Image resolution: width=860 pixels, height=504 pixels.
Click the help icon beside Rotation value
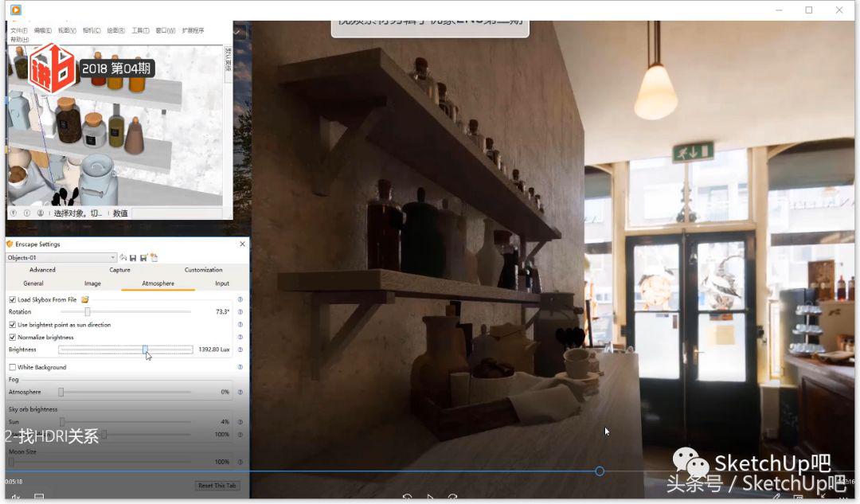pos(240,312)
